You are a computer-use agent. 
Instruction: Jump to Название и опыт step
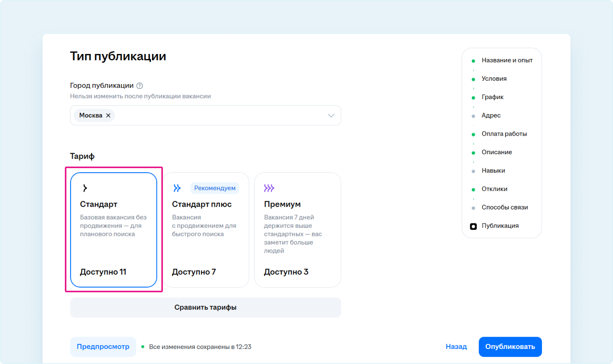pos(507,60)
